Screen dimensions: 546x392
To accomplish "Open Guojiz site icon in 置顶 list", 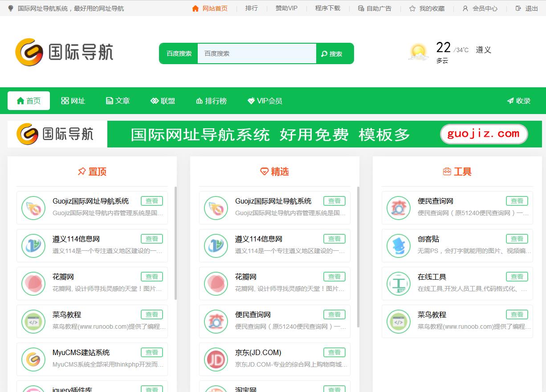I will (x=33, y=208).
